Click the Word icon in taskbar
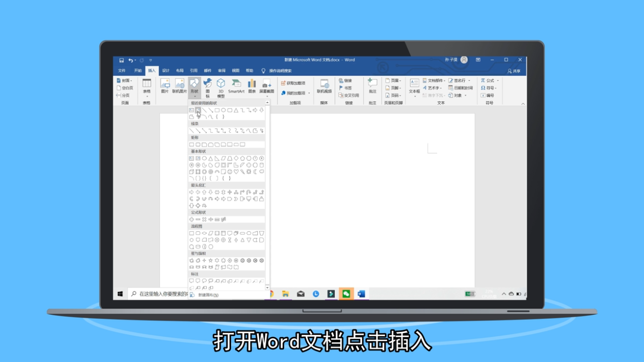644x362 pixels. coord(361,294)
